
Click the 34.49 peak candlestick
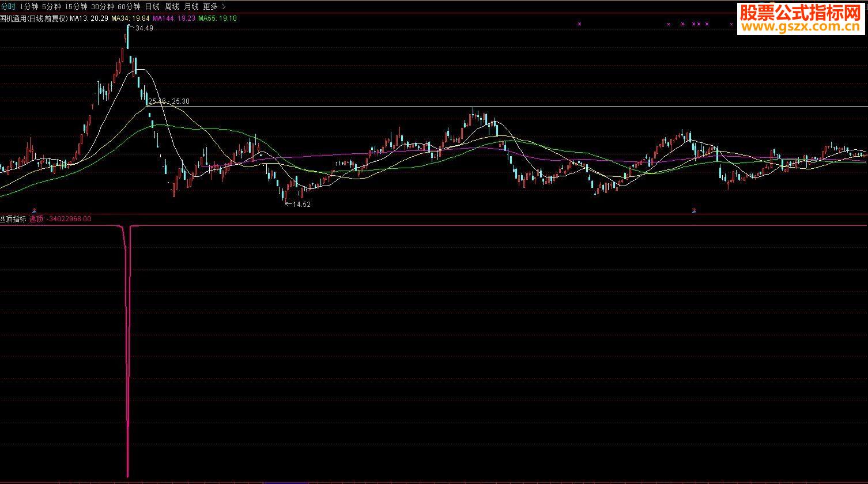tap(127, 36)
